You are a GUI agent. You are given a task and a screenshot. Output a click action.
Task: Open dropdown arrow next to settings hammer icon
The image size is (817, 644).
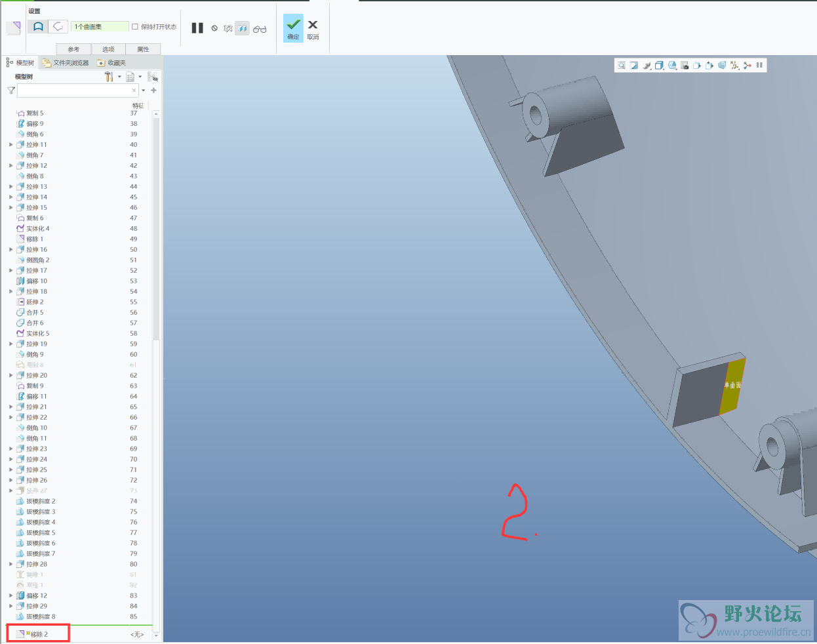click(x=119, y=77)
